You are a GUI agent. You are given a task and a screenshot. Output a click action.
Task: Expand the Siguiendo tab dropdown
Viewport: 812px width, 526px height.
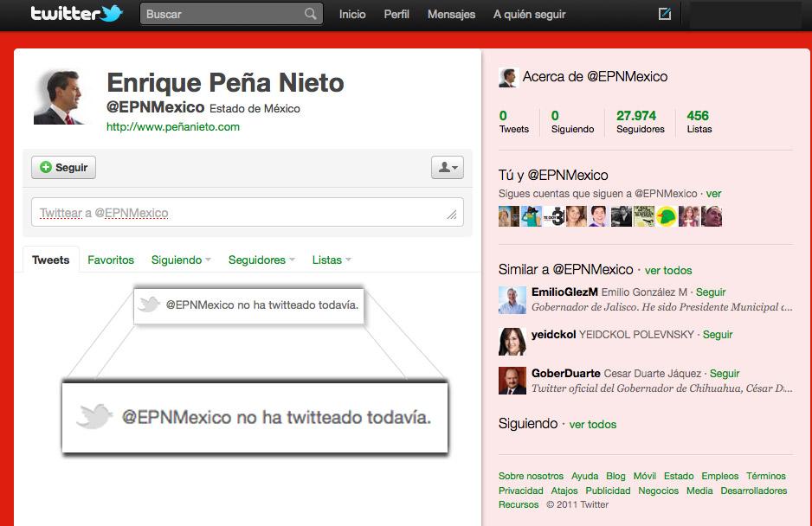pos(181,260)
